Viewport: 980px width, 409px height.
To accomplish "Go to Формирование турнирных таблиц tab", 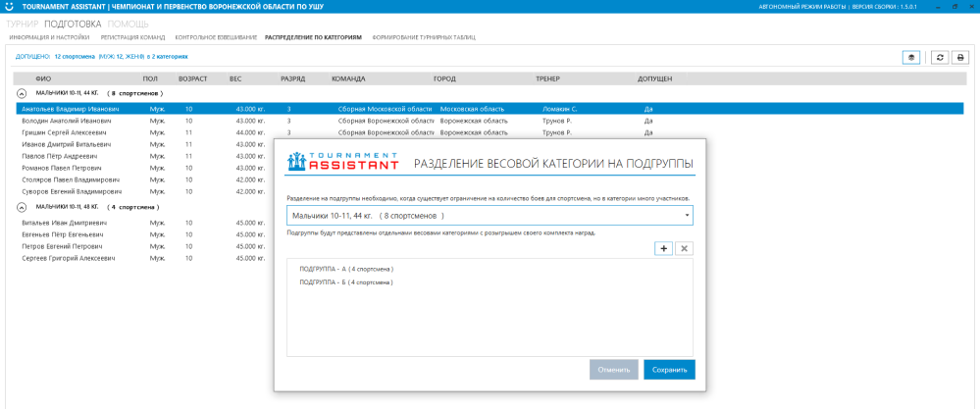I will [423, 37].
